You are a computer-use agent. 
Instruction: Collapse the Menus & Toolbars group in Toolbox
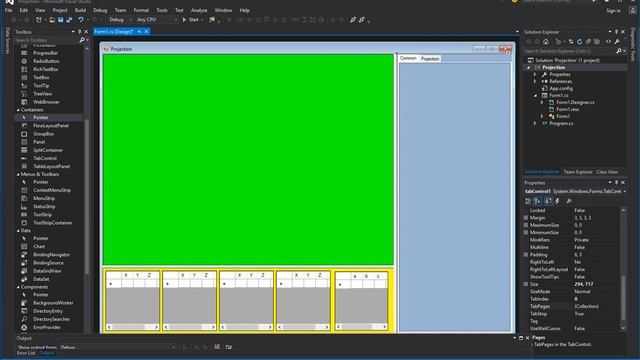pyautogui.click(x=18, y=174)
